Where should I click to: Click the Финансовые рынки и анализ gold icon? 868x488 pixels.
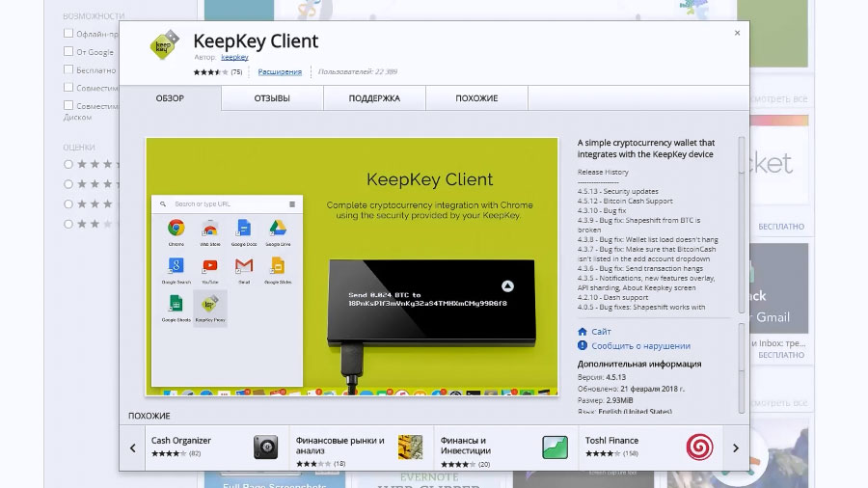click(x=410, y=447)
